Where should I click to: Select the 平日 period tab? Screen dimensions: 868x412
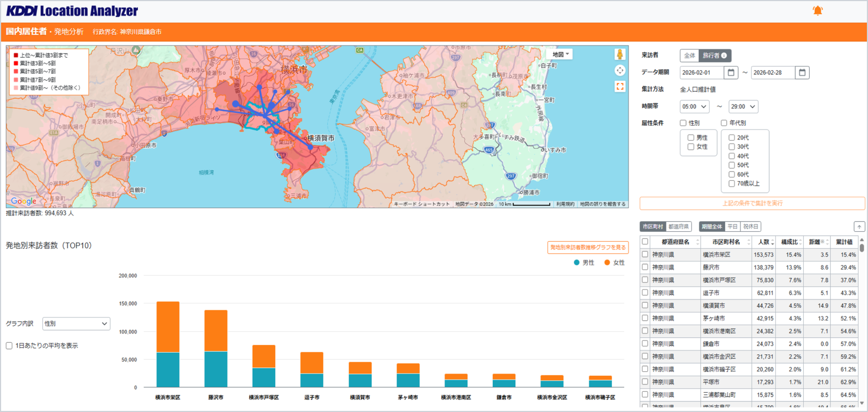point(732,227)
